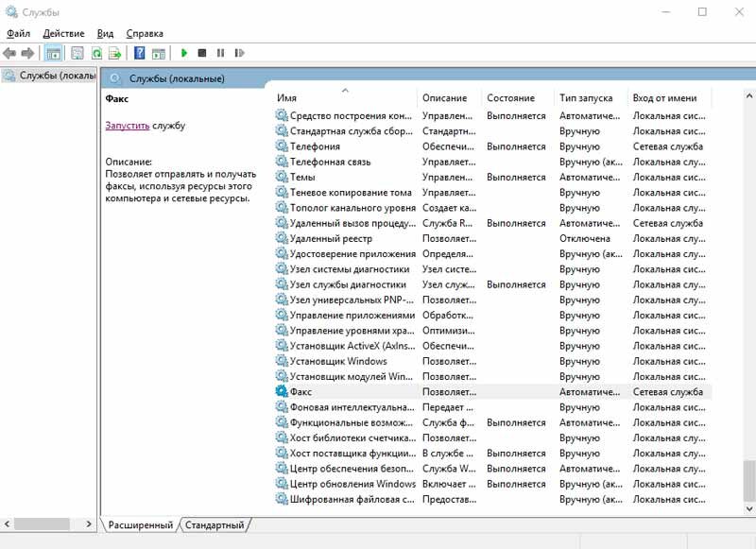
Task: Click the left pane scroll-right arrow
Action: click(x=89, y=523)
